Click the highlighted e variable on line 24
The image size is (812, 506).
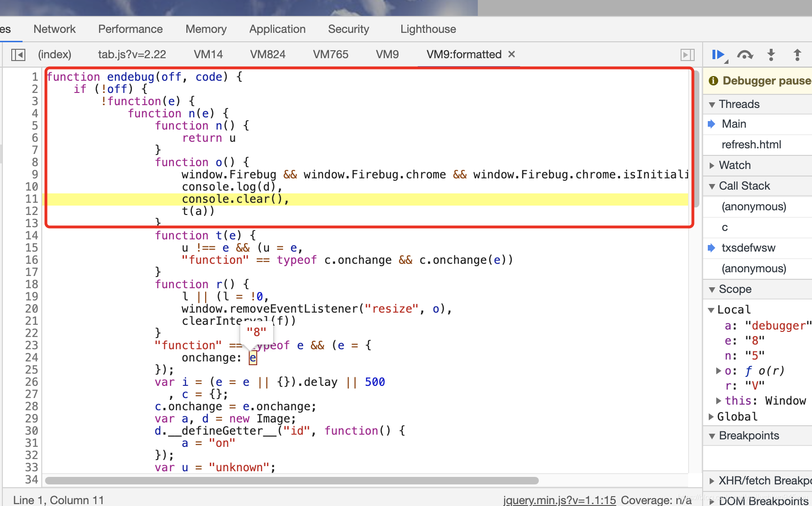point(253,358)
